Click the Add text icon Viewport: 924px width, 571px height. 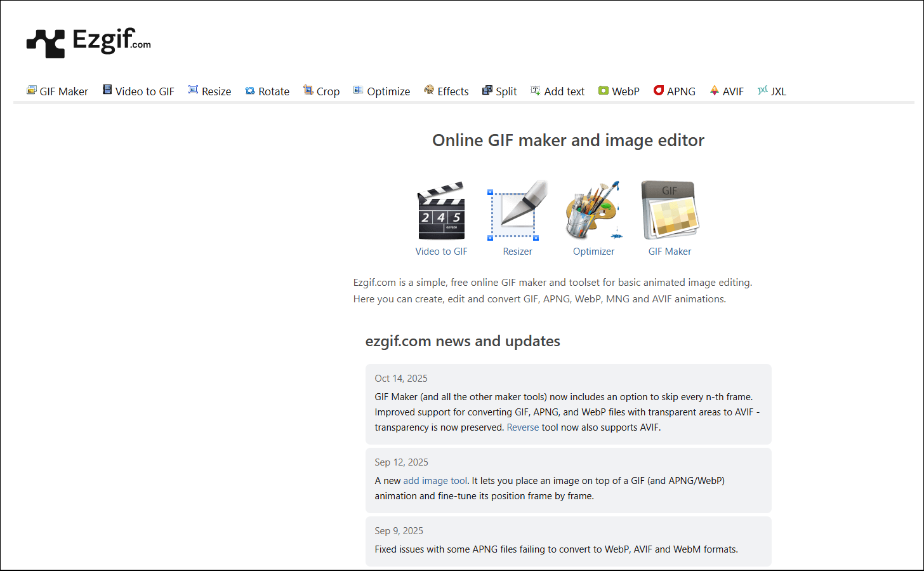point(536,90)
